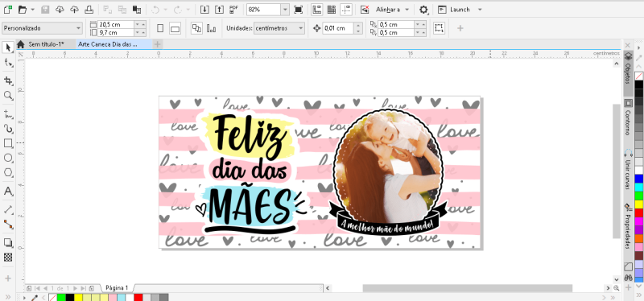The height and width of the screenshot is (301, 644).
Task: Select the Freehand drawing tool
Action: [x=8, y=113]
